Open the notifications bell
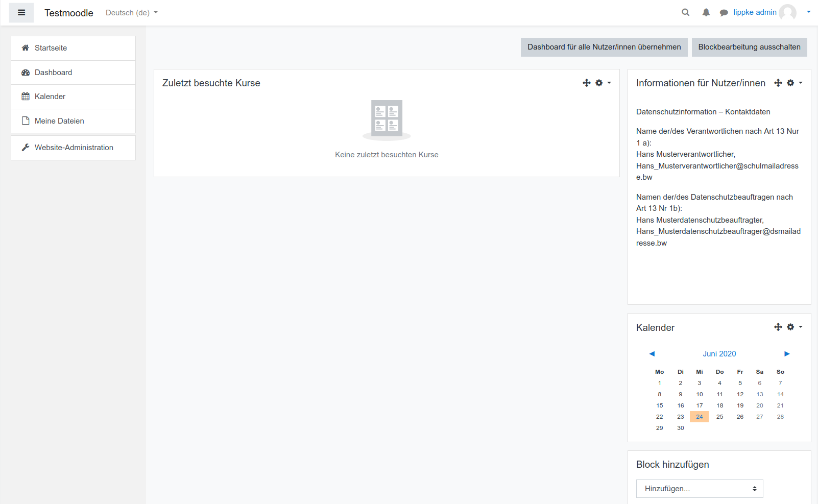Screen dimensions: 818x504 706,13
